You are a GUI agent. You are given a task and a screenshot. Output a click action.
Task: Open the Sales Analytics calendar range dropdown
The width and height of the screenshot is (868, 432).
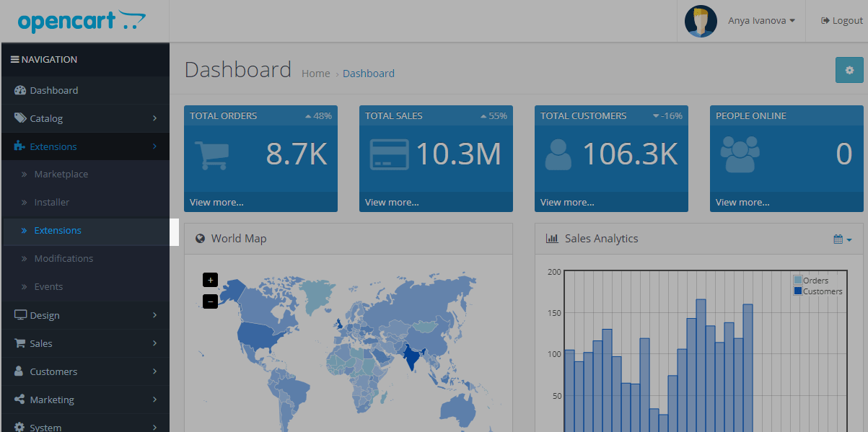coord(842,239)
